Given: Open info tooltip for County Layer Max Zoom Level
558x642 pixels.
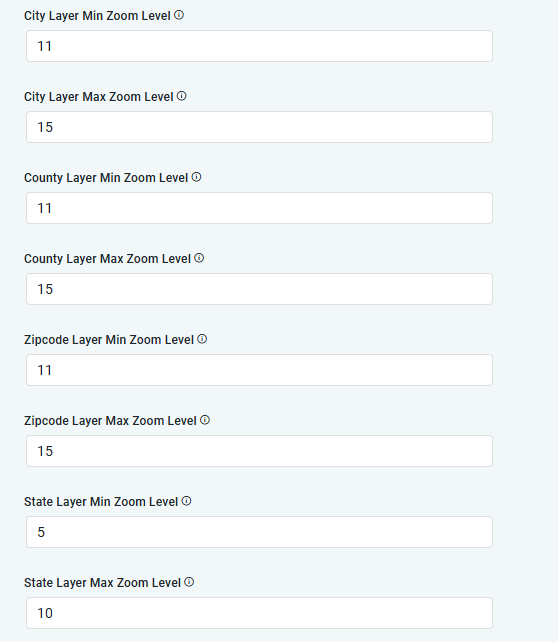Looking at the screenshot, I should coord(199,258).
